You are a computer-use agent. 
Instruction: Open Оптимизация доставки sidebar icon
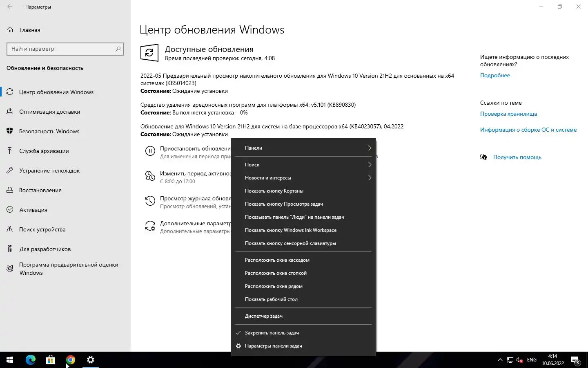pyautogui.click(x=10, y=112)
